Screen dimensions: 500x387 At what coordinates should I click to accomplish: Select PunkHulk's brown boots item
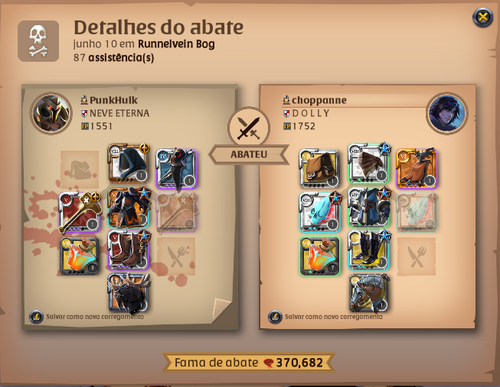click(128, 250)
